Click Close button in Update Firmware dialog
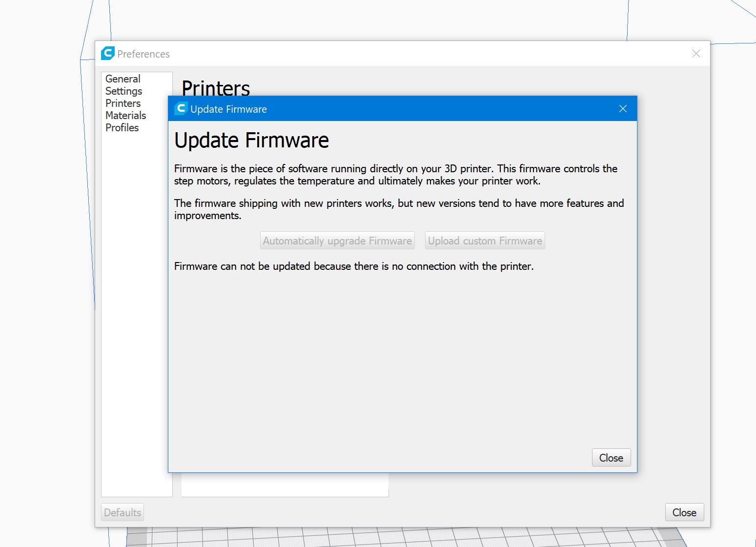The image size is (756, 547). tap(611, 458)
